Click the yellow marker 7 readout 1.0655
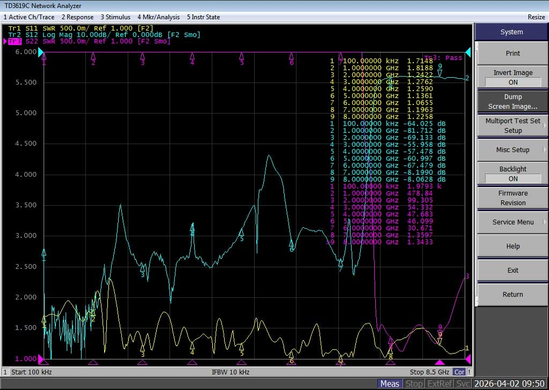The width and height of the screenshot is (549, 390). coord(420,103)
